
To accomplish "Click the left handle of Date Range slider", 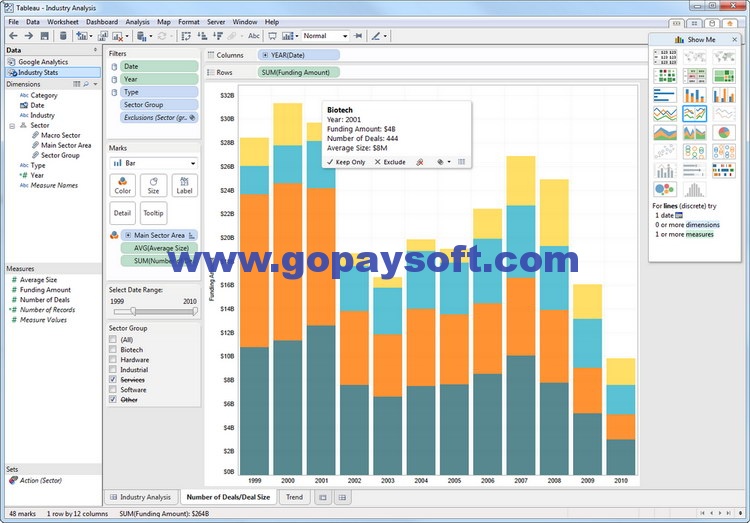I will 133,312.
